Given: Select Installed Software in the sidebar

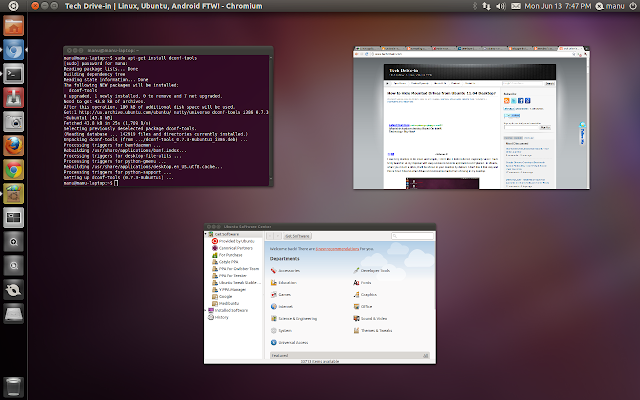Looking at the screenshot, I should pyautogui.click(x=228, y=311).
